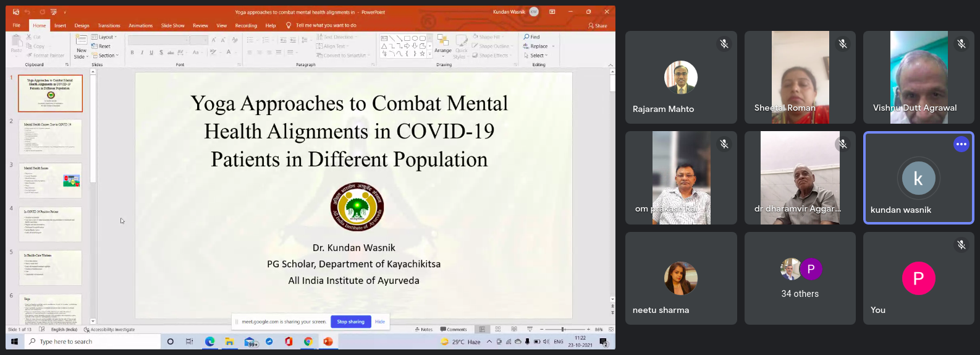The height and width of the screenshot is (355, 980).
Task: Open the Layout dropdown
Action: tap(104, 37)
